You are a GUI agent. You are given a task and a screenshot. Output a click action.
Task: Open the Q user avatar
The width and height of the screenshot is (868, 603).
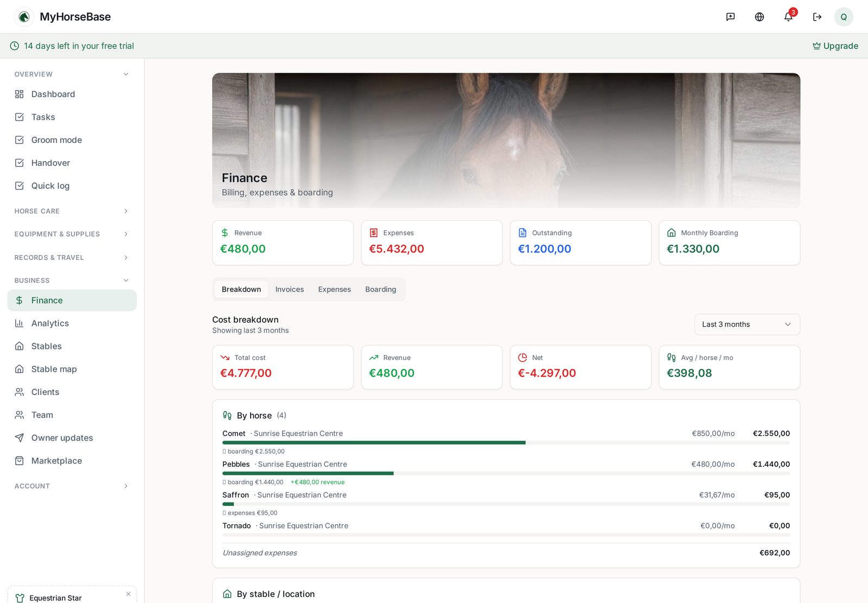(x=844, y=17)
